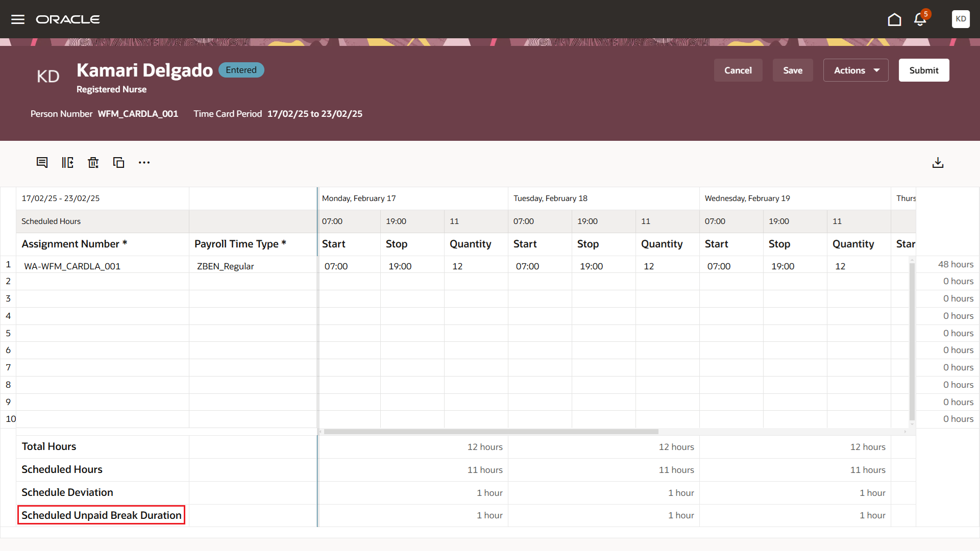Screen dimensions: 980x551
Task: Open the comments panel
Action: [42, 162]
